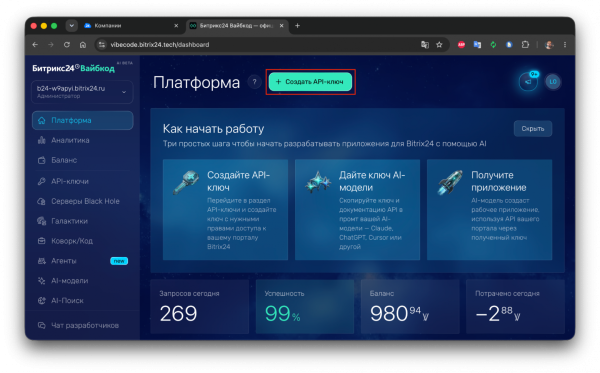The width and height of the screenshot is (600, 373).
Task: Open the LO user avatar menu
Action: pos(553,81)
